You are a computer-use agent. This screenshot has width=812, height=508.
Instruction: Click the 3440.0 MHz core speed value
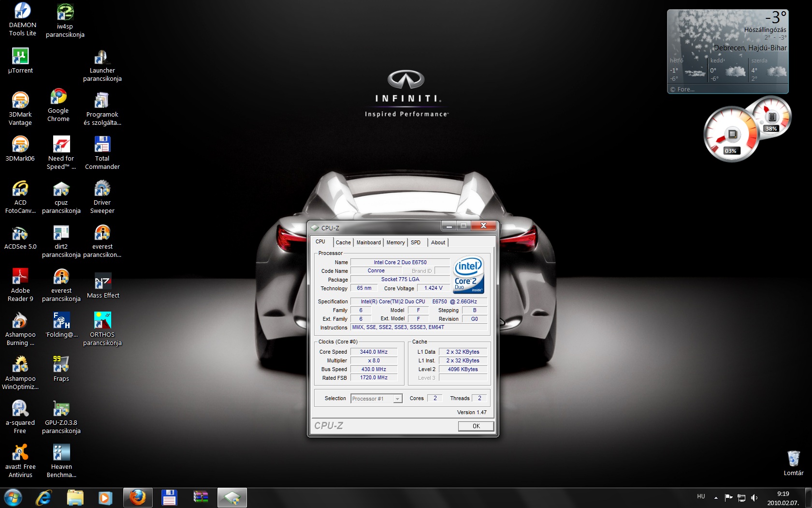tap(374, 352)
